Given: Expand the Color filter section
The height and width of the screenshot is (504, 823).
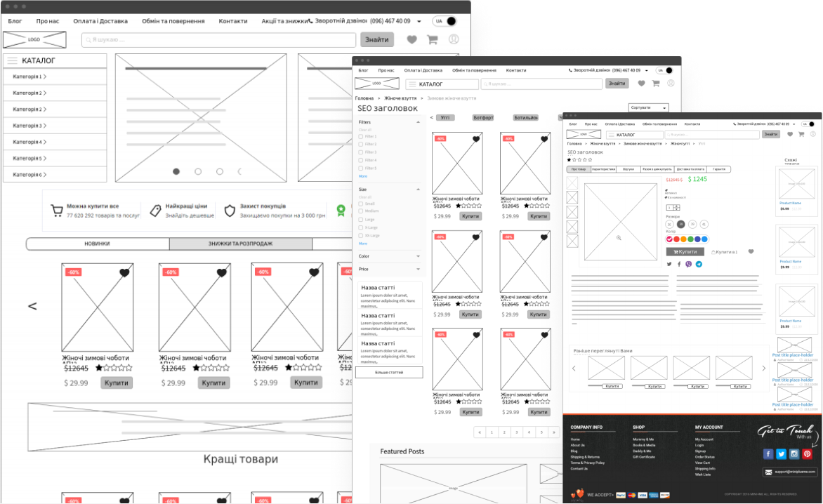Looking at the screenshot, I should tap(390, 257).
